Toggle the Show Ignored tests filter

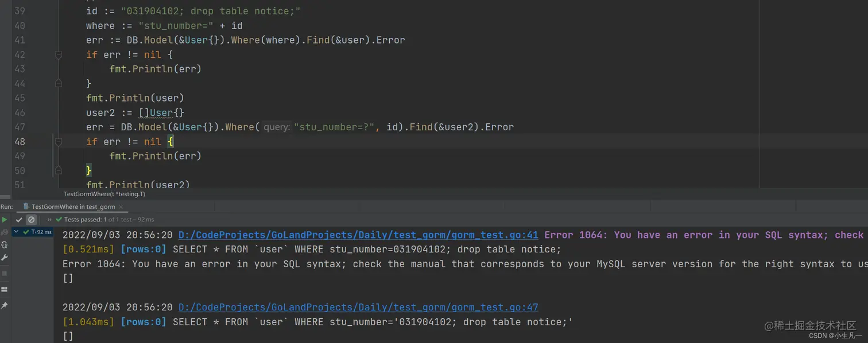(x=31, y=219)
